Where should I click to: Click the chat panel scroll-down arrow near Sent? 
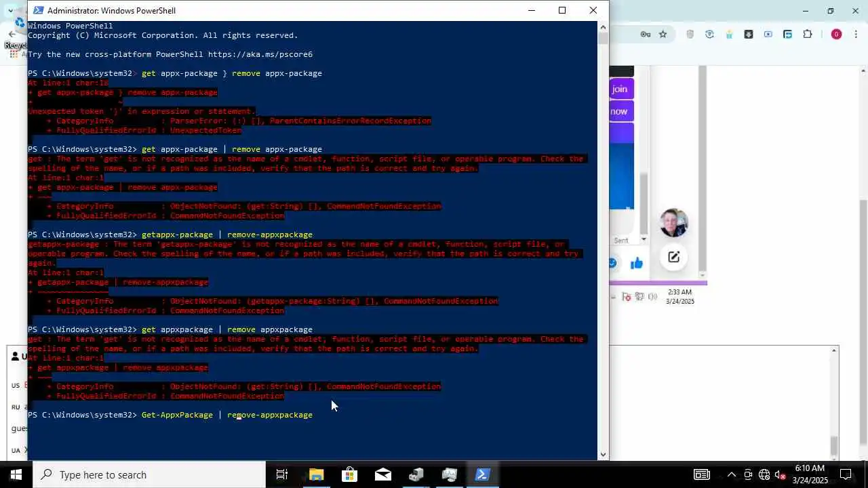pos(643,240)
